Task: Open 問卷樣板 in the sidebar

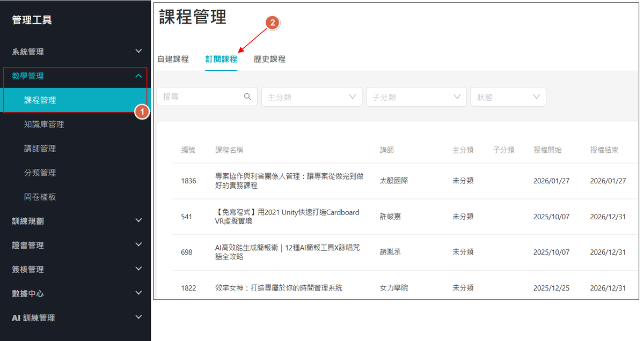Action: (x=40, y=197)
